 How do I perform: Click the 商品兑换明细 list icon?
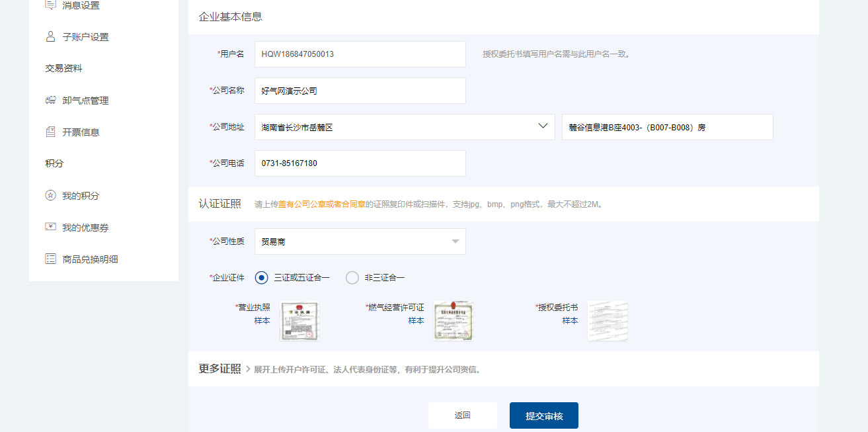click(50, 259)
